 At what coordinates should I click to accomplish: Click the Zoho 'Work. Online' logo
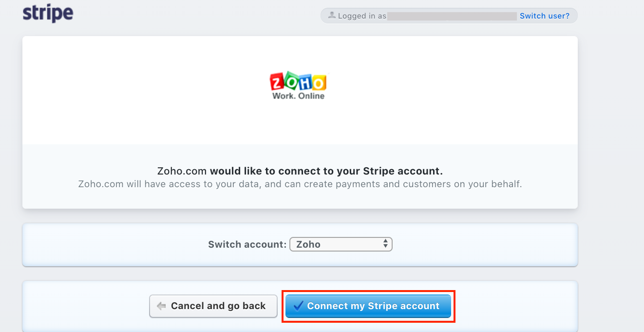click(298, 85)
